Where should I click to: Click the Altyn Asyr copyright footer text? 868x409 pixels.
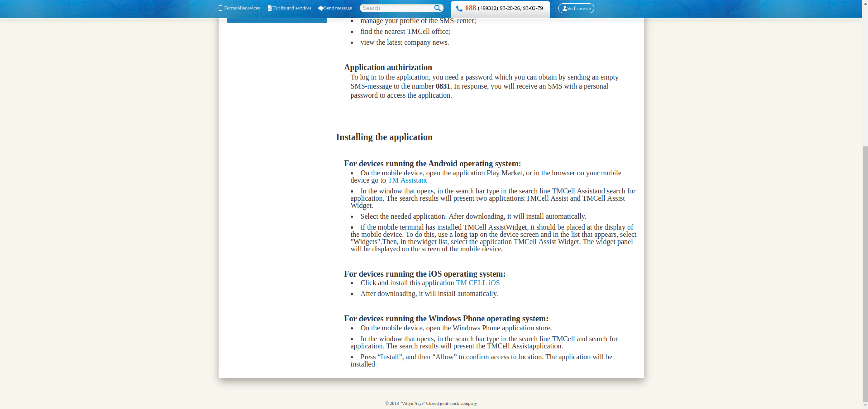(x=431, y=403)
